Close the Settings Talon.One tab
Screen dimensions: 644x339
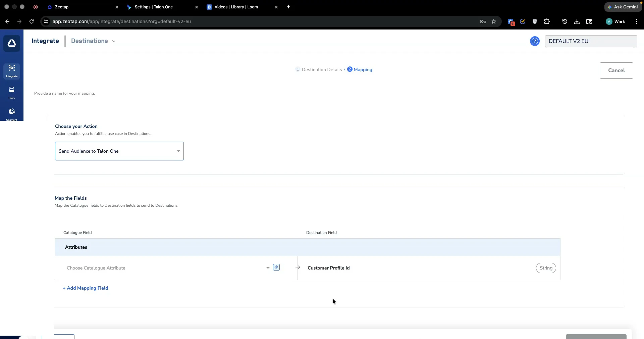[197, 7]
